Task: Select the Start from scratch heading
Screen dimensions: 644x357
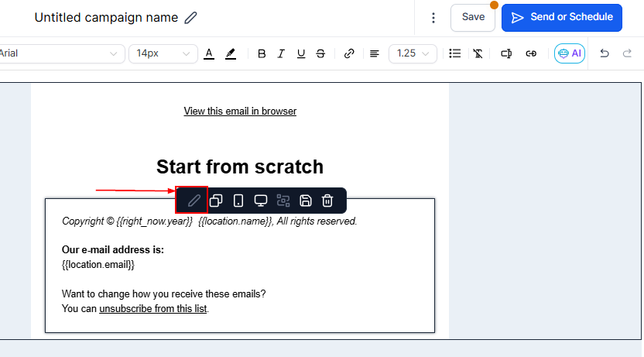Action: (240, 166)
